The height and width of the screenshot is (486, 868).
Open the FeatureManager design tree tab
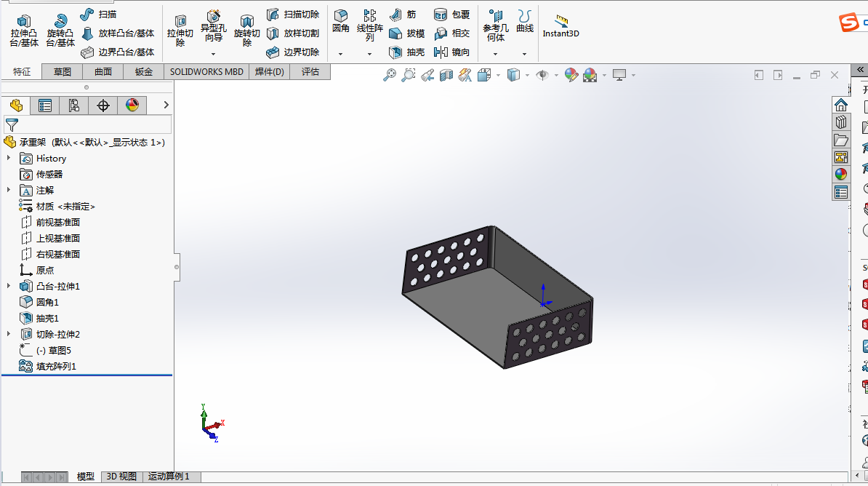tap(16, 105)
